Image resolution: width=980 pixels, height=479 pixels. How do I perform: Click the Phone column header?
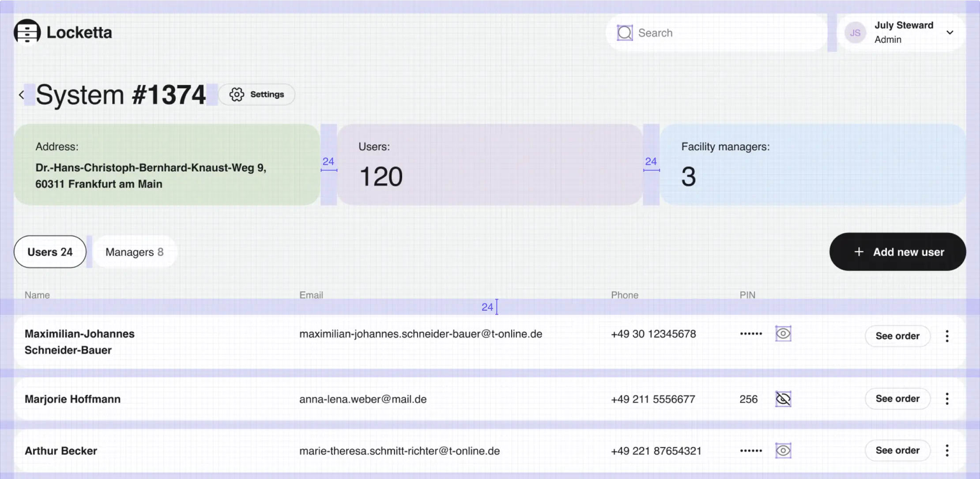pos(625,295)
